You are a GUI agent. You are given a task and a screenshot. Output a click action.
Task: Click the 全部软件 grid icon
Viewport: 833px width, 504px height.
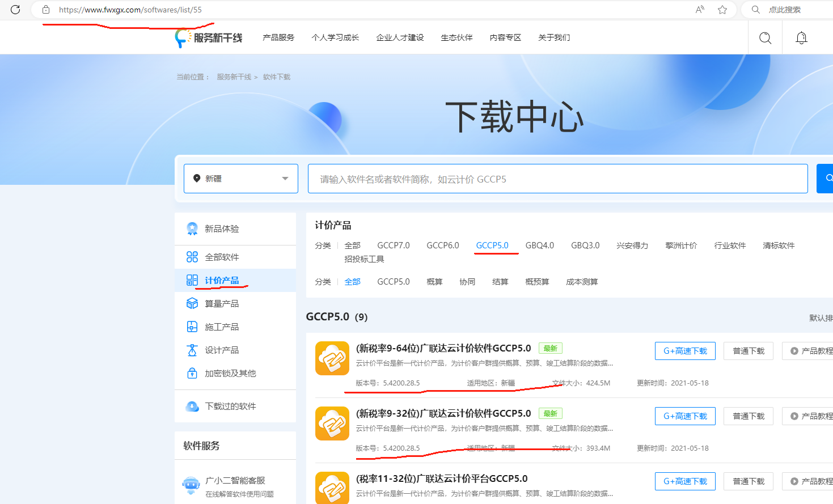tap(192, 257)
